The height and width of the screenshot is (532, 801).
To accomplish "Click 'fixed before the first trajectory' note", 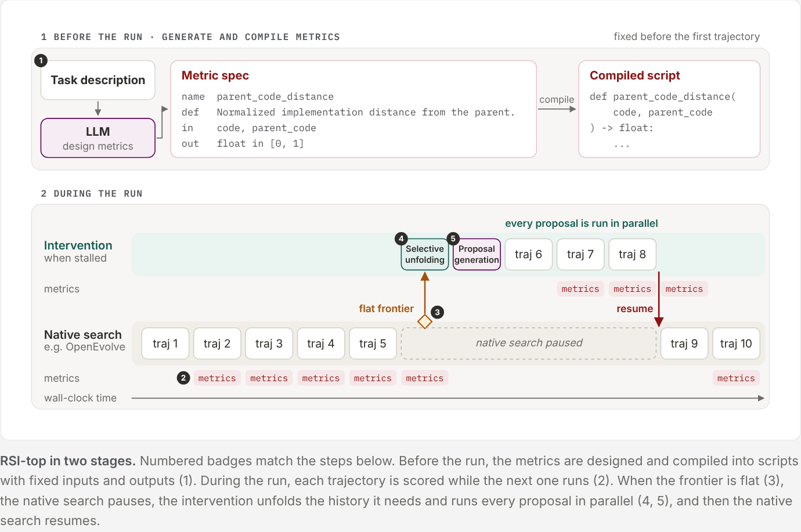I will coord(687,37).
